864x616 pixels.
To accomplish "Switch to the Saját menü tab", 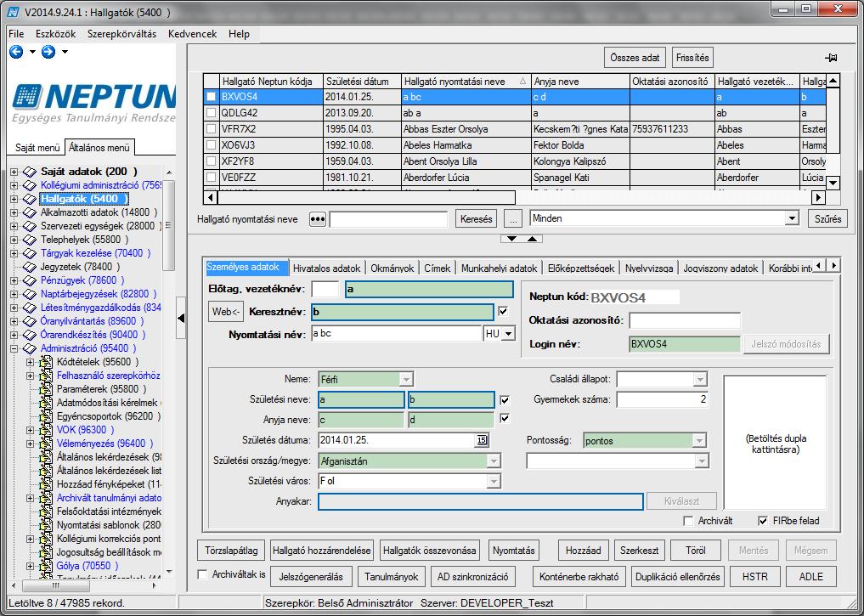I will (37, 148).
